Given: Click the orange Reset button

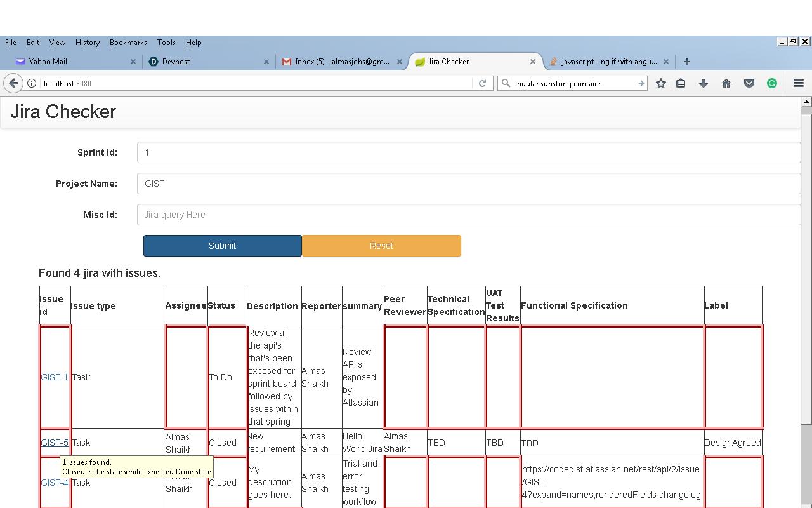Looking at the screenshot, I should click(x=382, y=246).
